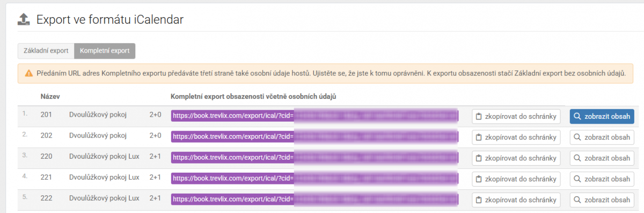Show content for room 201
This screenshot has width=644, height=213.
point(602,116)
